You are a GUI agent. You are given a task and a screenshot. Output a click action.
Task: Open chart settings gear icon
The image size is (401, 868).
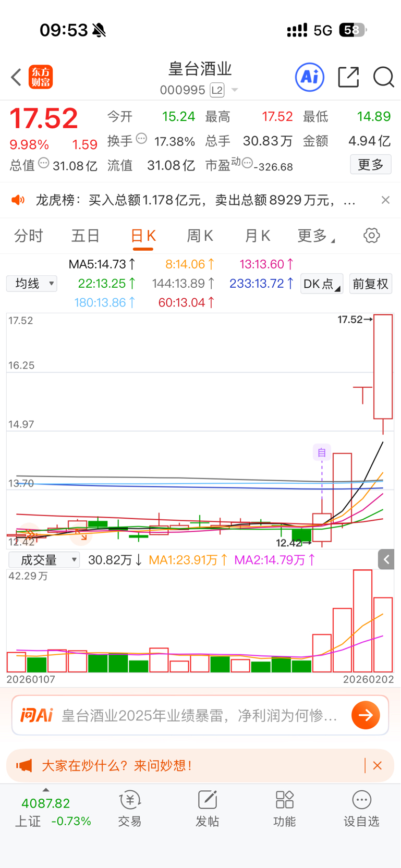tap(371, 236)
